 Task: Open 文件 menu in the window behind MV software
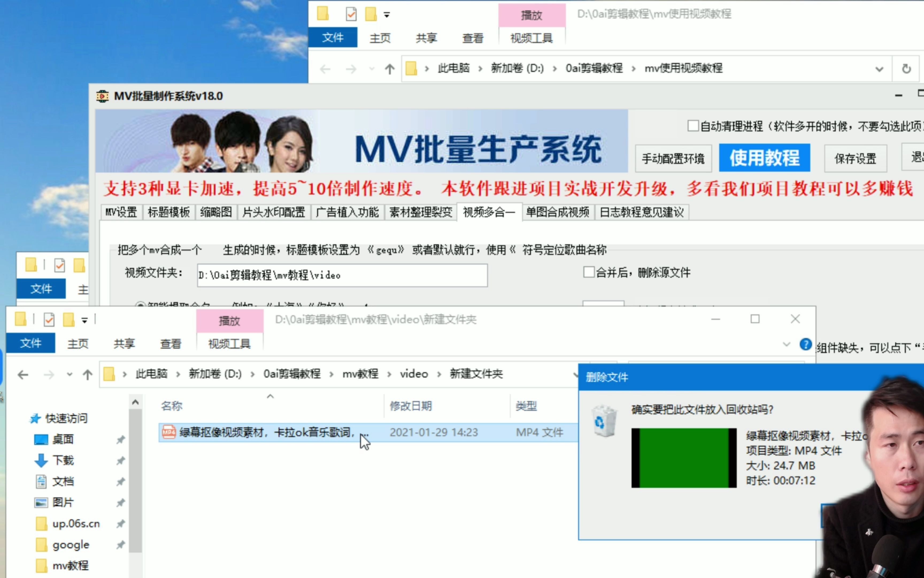click(41, 289)
